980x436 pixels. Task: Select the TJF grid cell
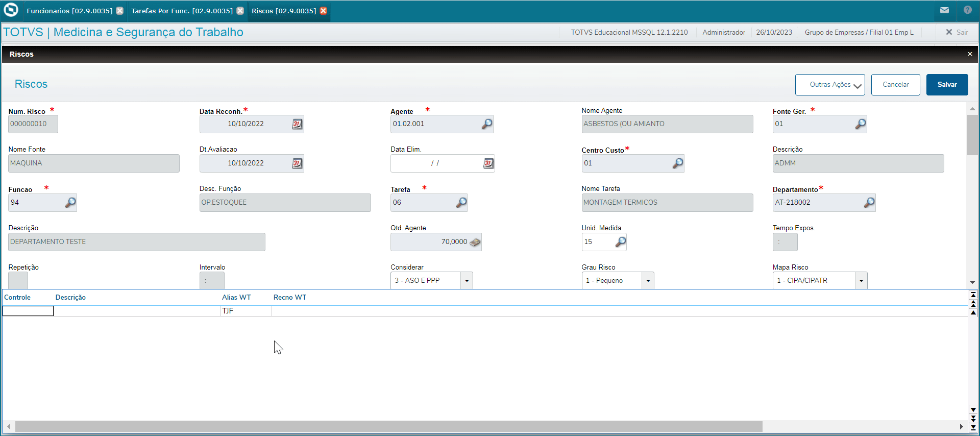(246, 311)
